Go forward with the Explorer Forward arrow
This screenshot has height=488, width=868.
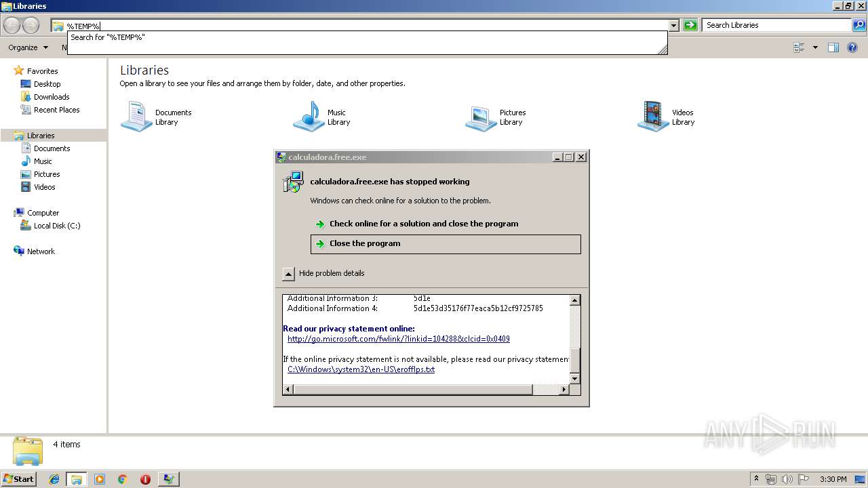click(x=31, y=26)
